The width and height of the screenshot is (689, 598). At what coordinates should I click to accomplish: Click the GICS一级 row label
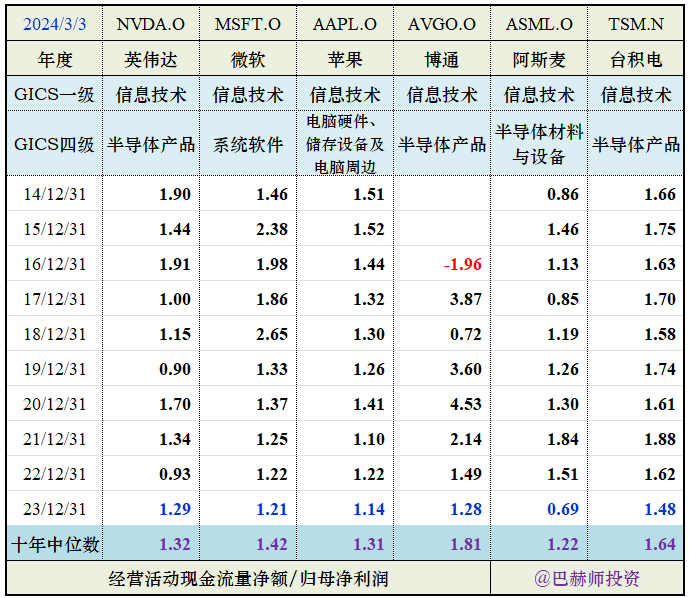click(x=54, y=94)
